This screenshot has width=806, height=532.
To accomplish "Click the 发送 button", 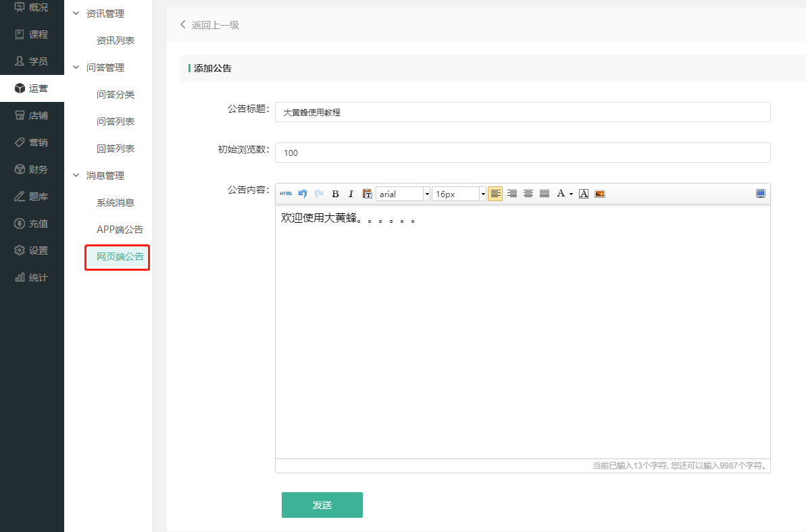I will [x=322, y=505].
